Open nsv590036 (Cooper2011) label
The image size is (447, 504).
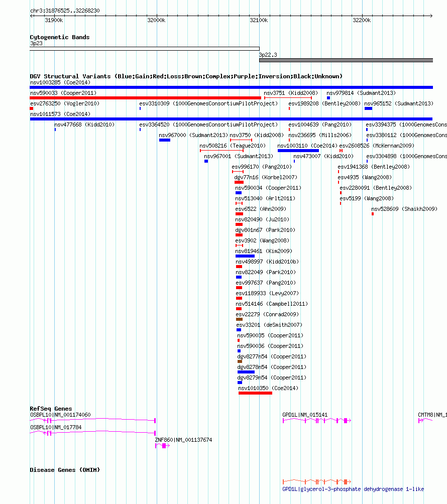270,346
